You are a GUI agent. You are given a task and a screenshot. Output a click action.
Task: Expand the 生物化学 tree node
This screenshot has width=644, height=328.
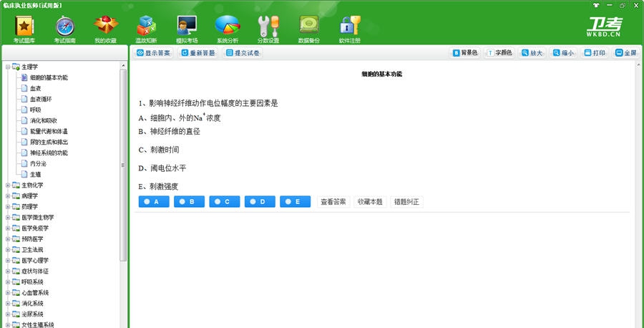pos(8,185)
